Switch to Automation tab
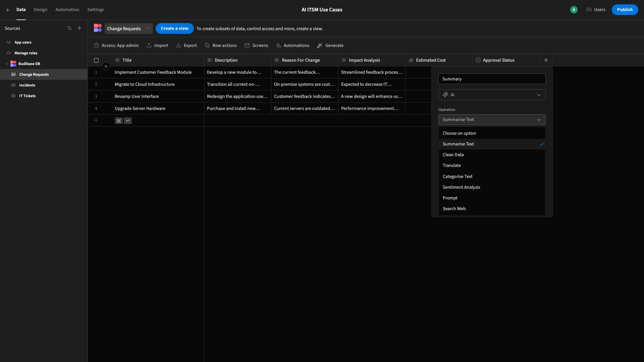The image size is (644, 362). pyautogui.click(x=67, y=10)
